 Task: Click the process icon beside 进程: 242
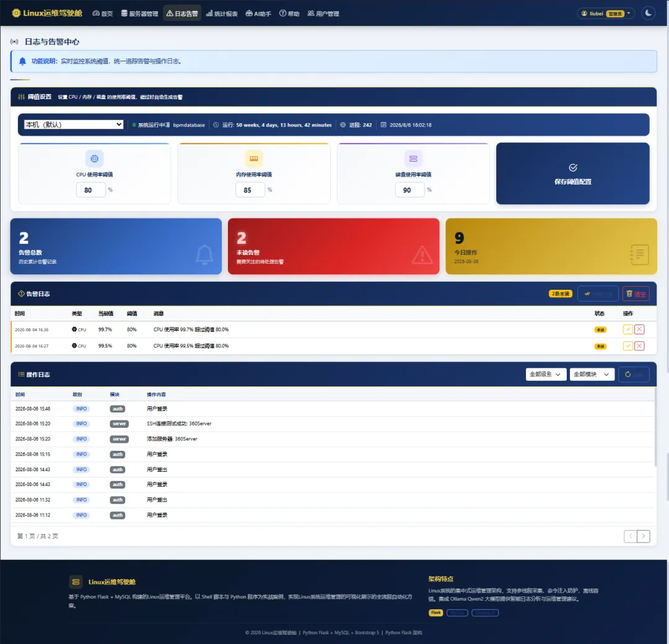click(343, 125)
